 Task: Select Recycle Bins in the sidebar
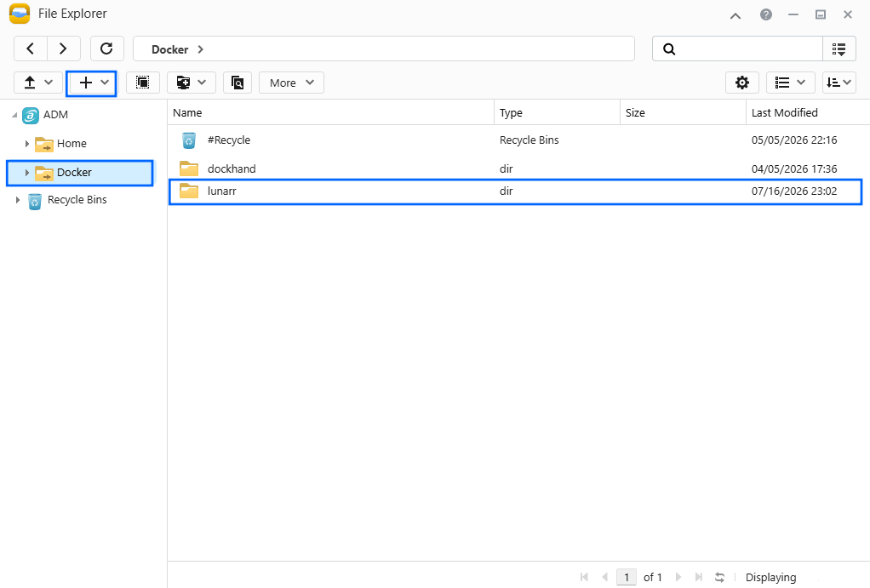(x=77, y=200)
